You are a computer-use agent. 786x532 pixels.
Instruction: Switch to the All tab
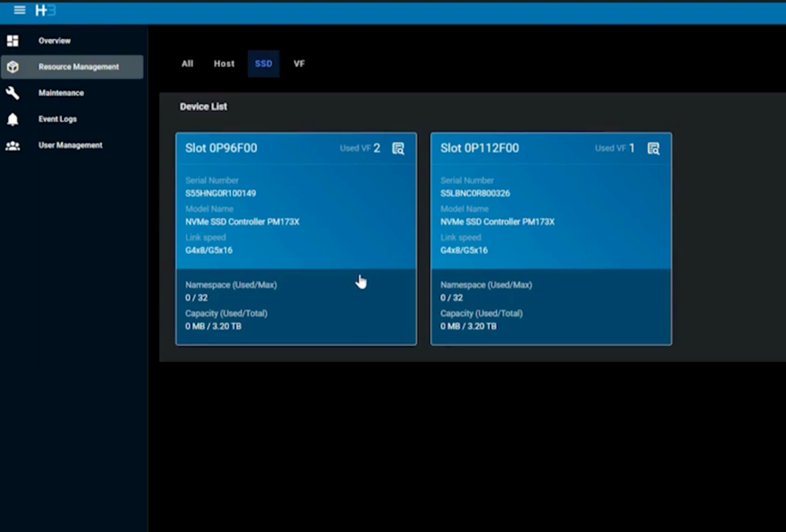[188, 64]
